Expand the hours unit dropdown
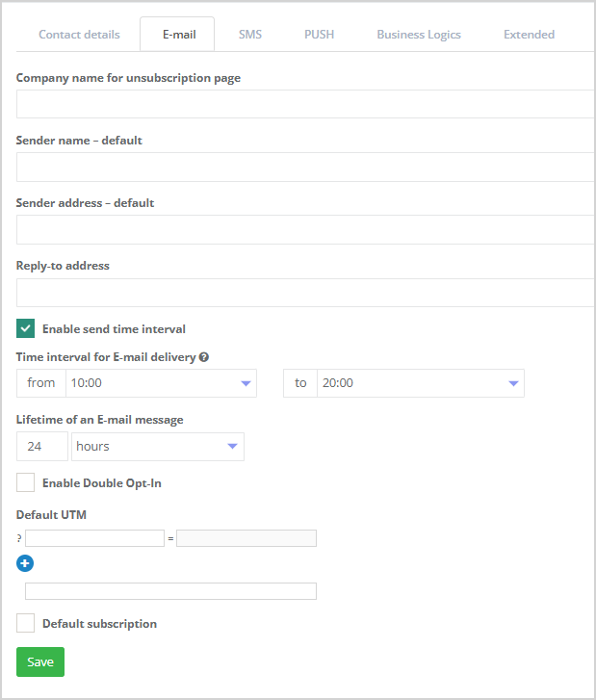The image size is (596, 700). pos(158,447)
